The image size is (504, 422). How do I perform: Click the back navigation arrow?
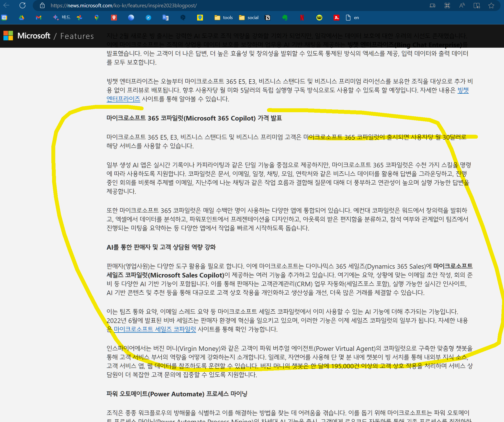7,5
